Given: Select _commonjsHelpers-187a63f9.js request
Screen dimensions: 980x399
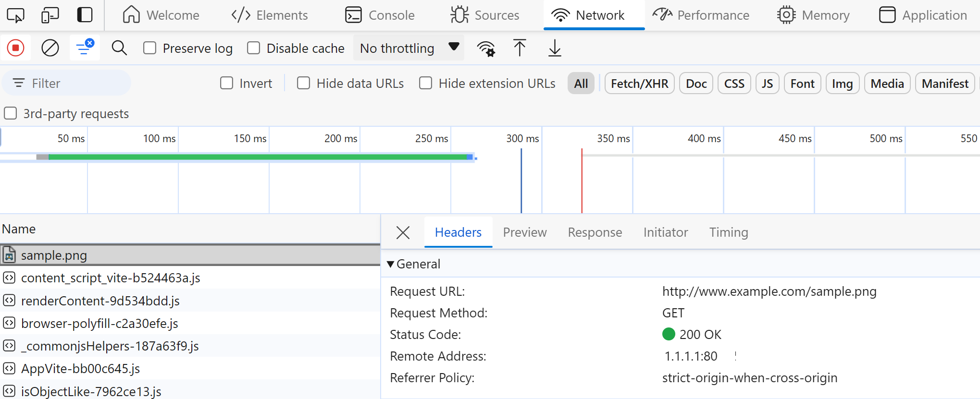Looking at the screenshot, I should 190,346.
